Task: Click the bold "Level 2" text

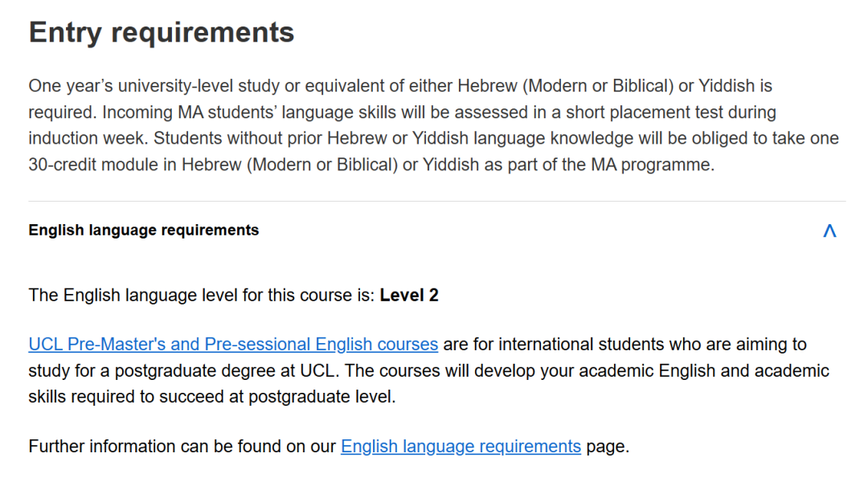Action: coord(409,296)
